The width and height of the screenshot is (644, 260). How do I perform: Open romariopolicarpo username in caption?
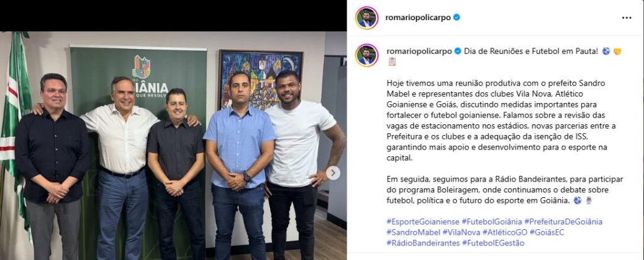pyautogui.click(x=419, y=51)
